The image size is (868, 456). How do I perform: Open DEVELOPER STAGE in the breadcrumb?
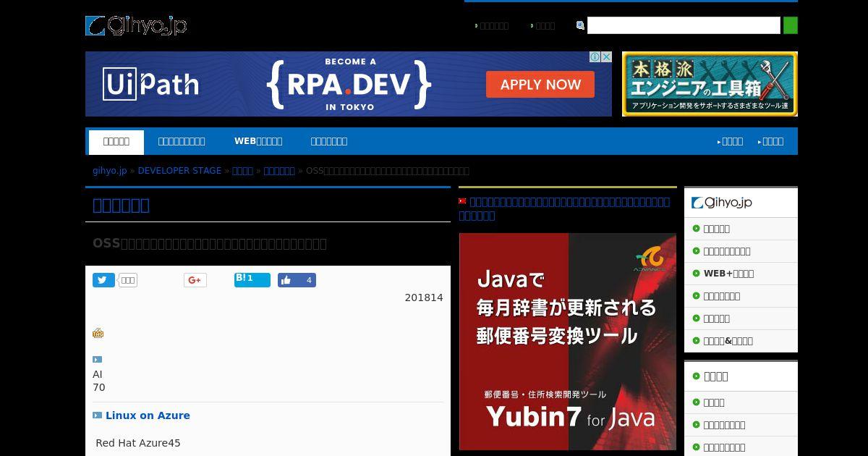click(x=179, y=171)
